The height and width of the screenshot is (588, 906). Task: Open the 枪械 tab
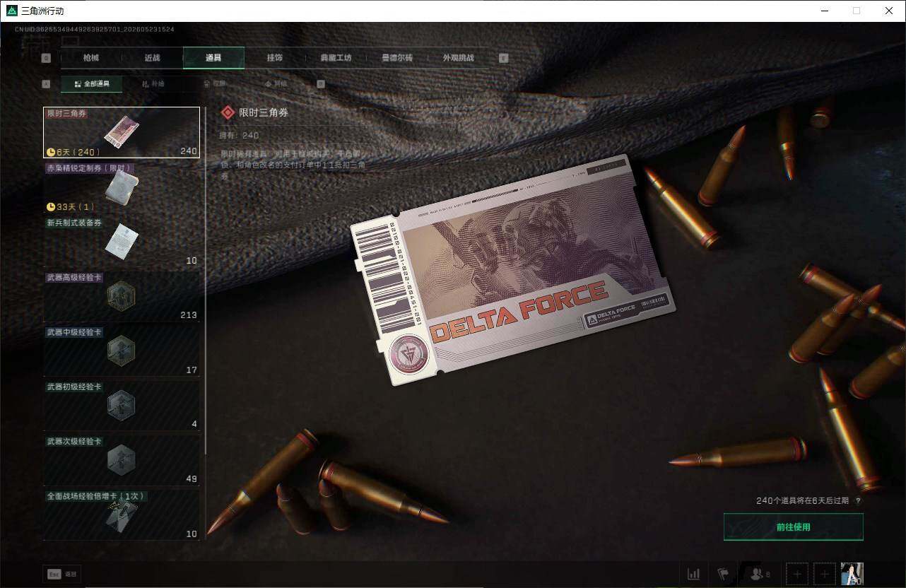[91, 58]
